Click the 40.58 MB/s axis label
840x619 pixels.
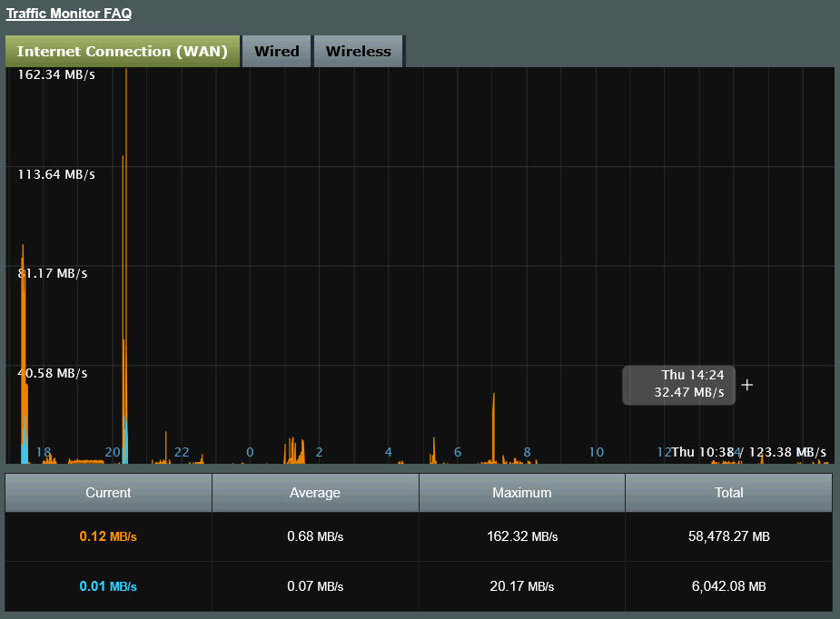click(53, 373)
